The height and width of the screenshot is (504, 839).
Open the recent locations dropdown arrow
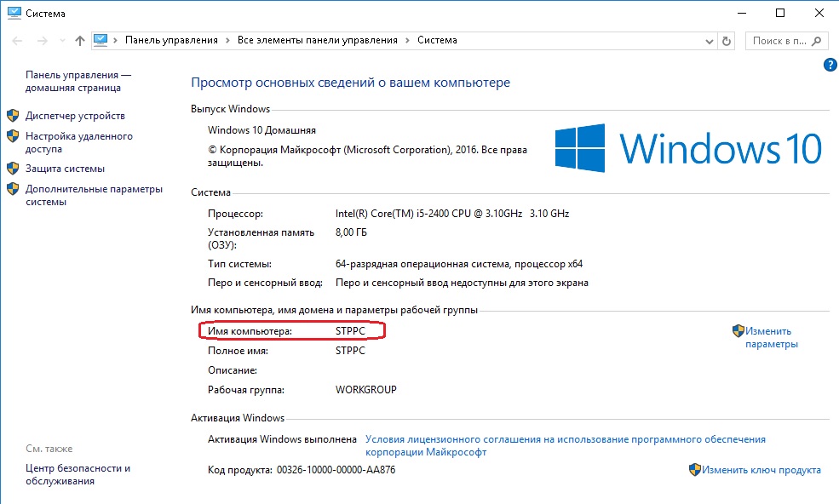(x=62, y=41)
